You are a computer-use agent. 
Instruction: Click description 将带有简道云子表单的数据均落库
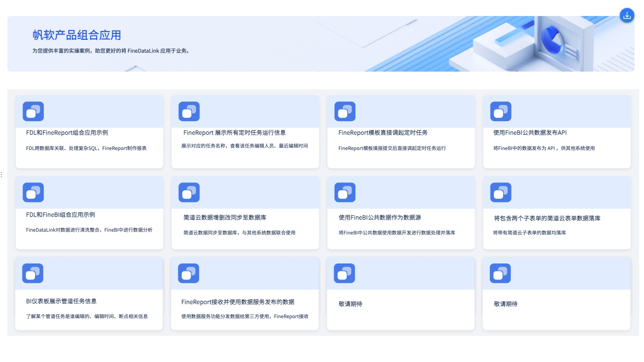(530, 233)
